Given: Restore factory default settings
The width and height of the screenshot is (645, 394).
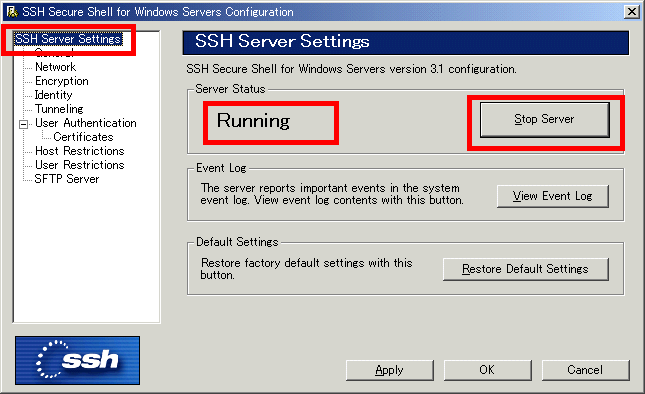Looking at the screenshot, I should tap(525, 269).
